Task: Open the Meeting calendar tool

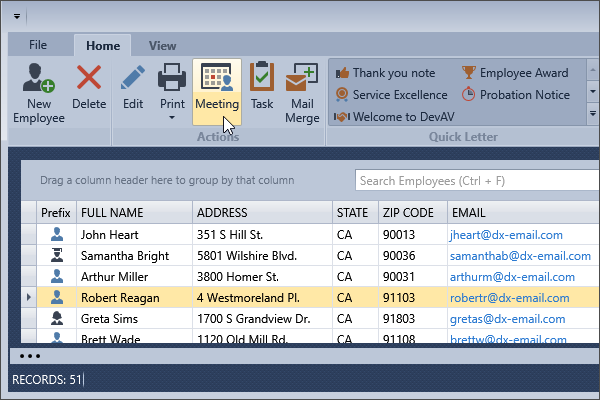Action: point(217,92)
